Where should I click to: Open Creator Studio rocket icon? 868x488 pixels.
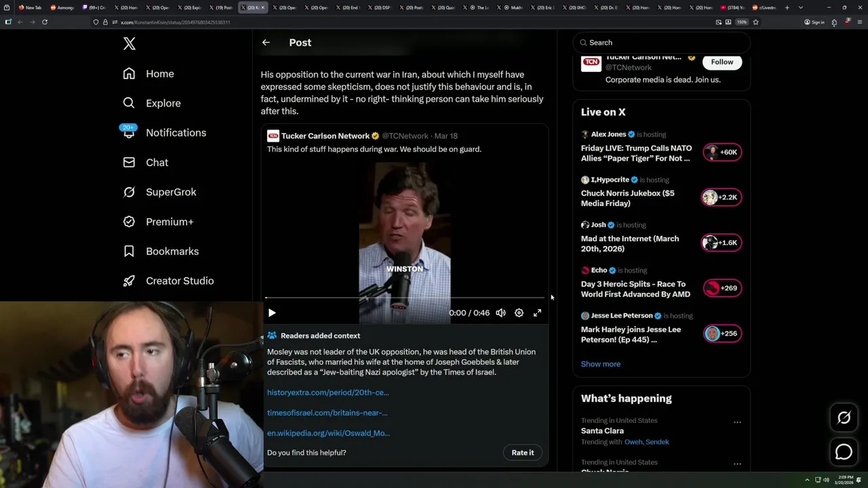pyautogui.click(x=129, y=281)
